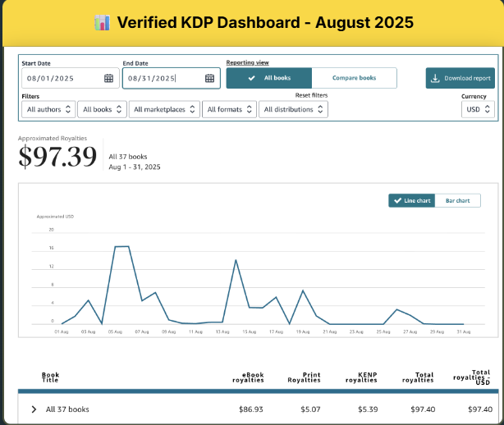Choose Compare books reporting view
The height and width of the screenshot is (425, 504).
[354, 78]
